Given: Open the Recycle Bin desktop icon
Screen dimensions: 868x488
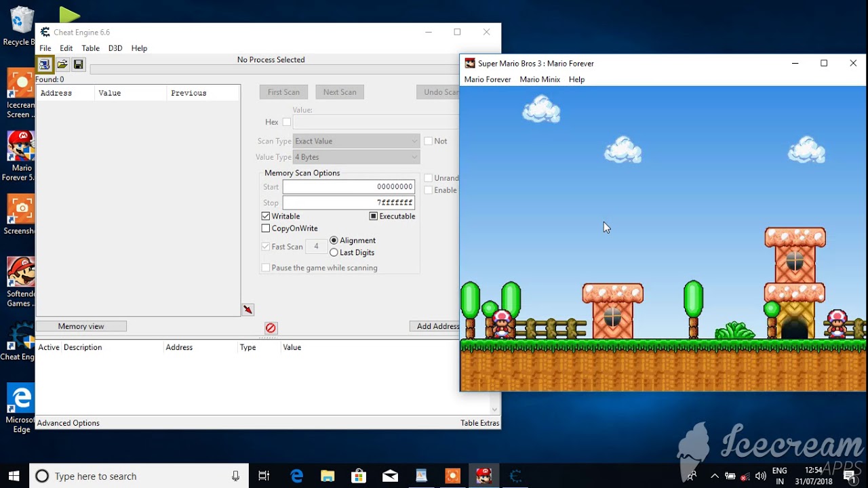Looking at the screenshot, I should point(20,26).
